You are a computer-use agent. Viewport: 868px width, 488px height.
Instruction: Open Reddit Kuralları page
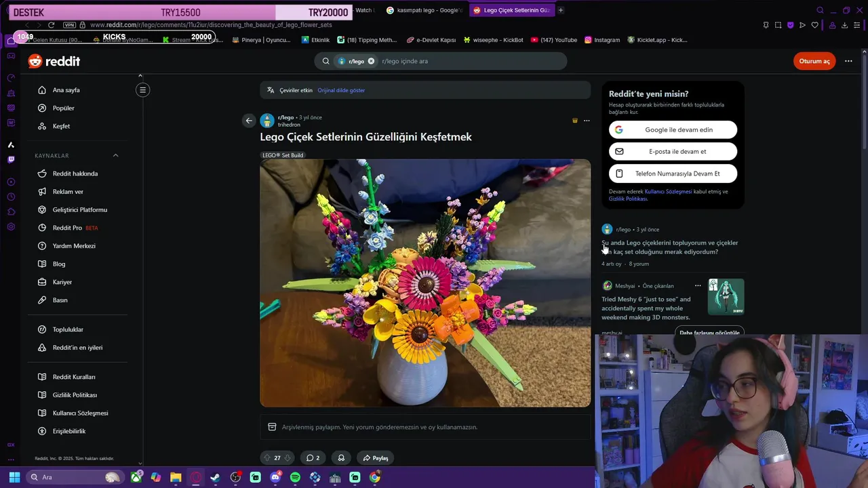pos(74,377)
